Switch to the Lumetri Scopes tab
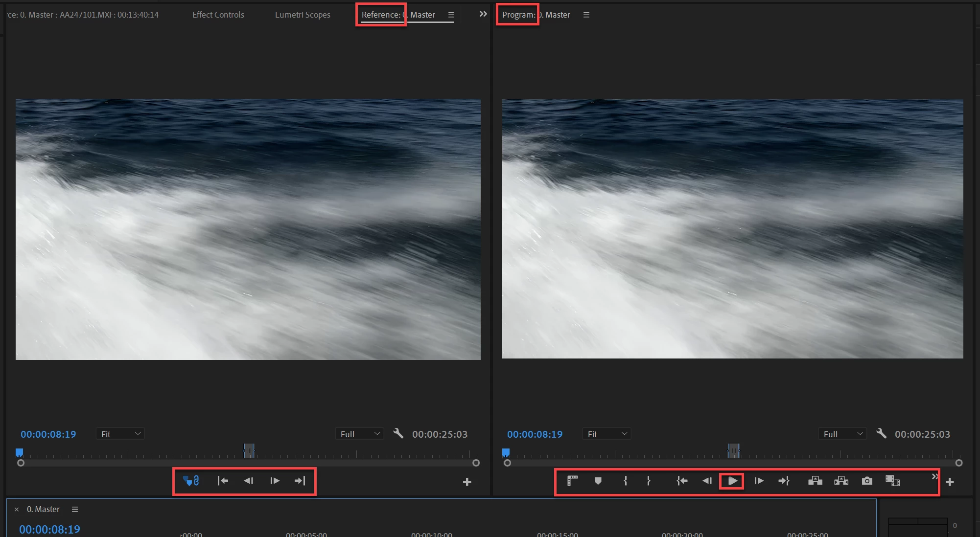This screenshot has width=980, height=537. click(303, 15)
